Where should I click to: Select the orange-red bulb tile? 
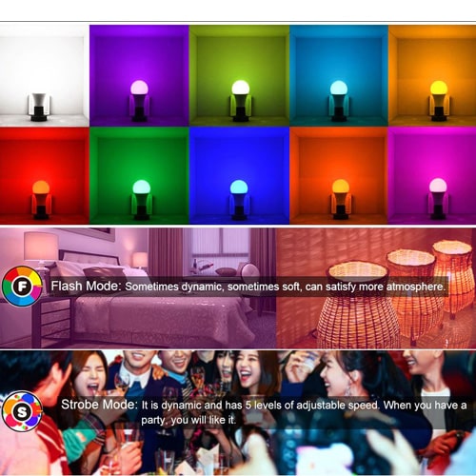[339, 176]
